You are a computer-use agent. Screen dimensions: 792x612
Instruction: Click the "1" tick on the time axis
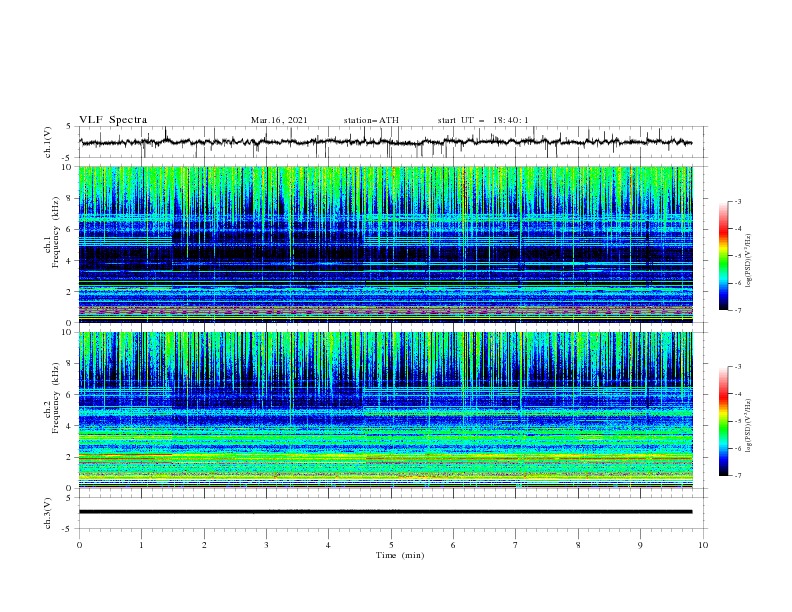point(141,545)
